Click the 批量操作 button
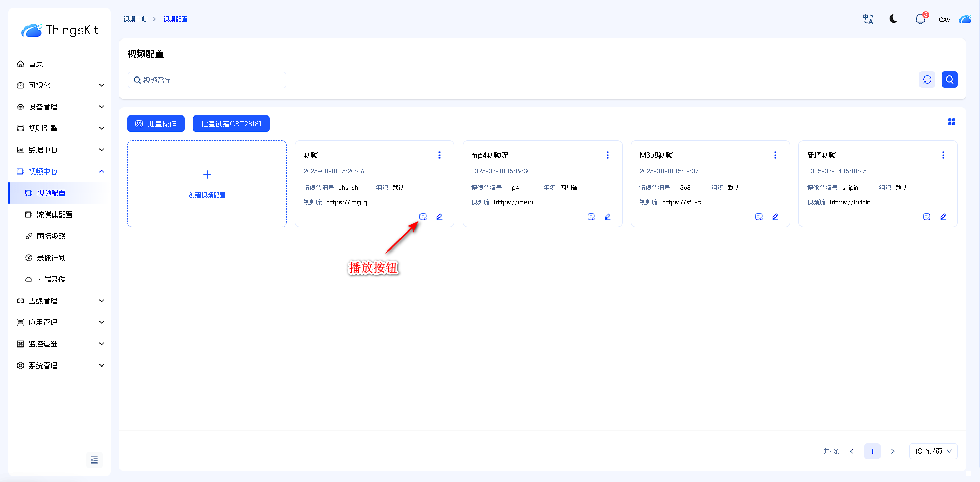 tap(156, 124)
